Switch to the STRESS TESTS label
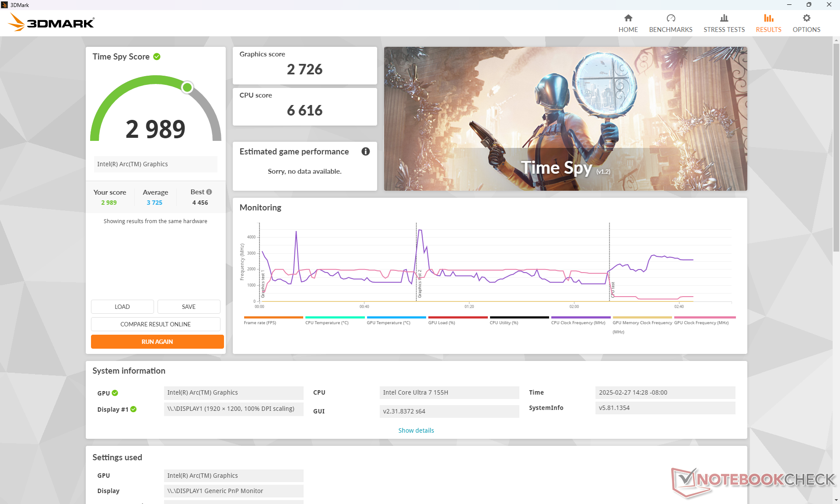The image size is (840, 504). tap(724, 30)
